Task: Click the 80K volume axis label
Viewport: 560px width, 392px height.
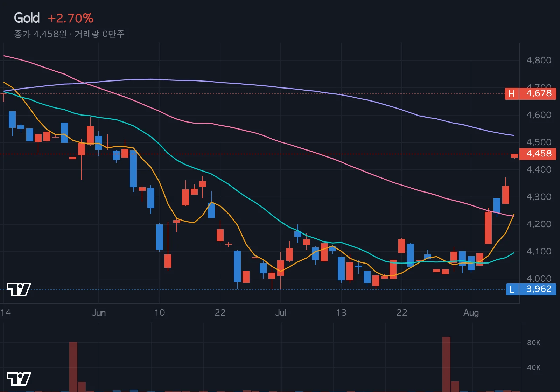Action: click(534, 343)
